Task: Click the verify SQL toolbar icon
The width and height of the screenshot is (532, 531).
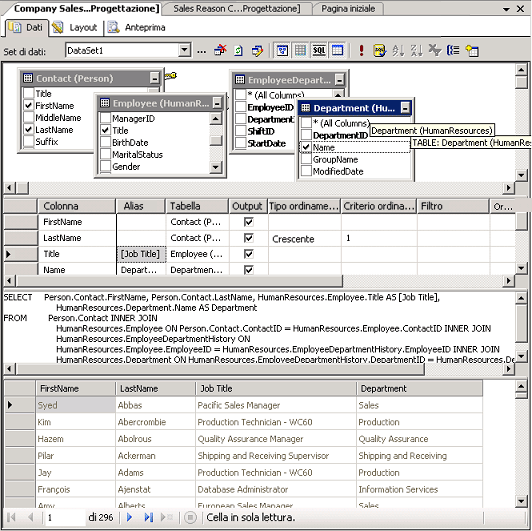Action: [x=380, y=51]
